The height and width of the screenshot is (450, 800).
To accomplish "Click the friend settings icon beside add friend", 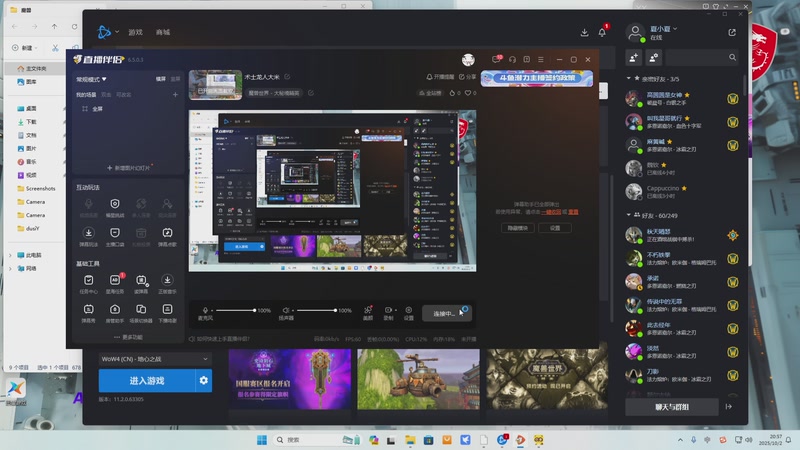I will (x=654, y=58).
